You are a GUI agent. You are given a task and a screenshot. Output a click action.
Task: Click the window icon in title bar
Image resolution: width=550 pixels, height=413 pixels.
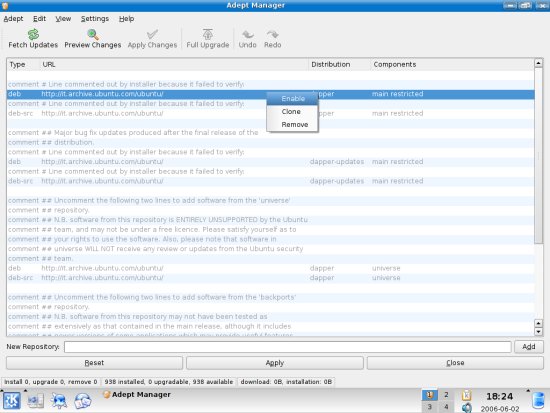point(5,5)
